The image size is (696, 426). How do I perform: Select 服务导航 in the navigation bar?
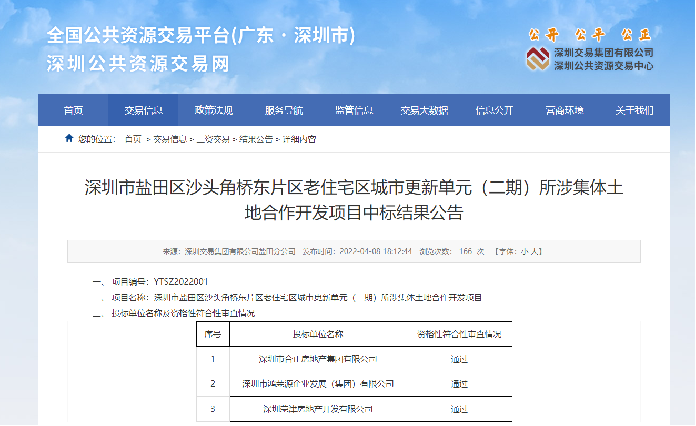(x=283, y=110)
